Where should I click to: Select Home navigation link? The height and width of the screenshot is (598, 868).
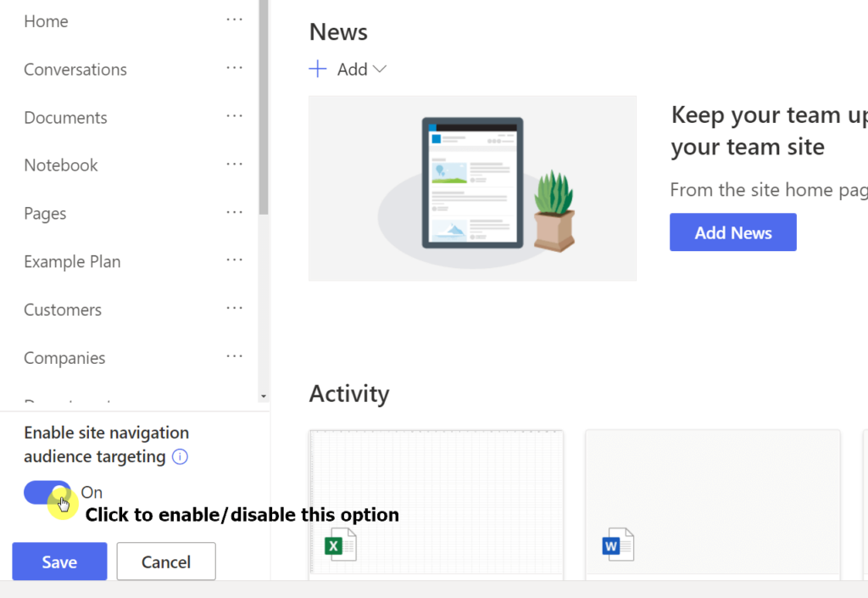pyautogui.click(x=46, y=21)
